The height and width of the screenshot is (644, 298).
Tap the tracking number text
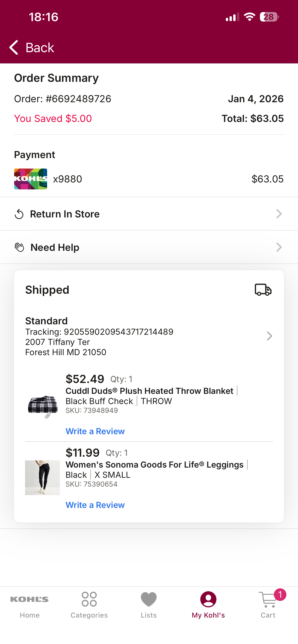(99, 332)
